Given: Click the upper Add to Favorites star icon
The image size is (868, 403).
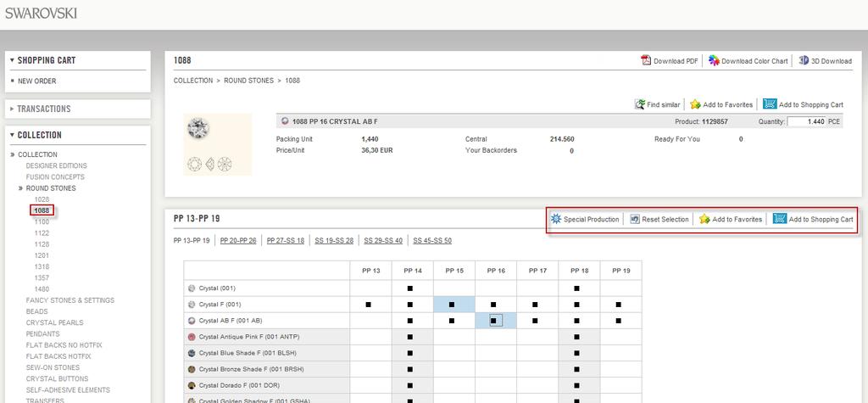Looking at the screenshot, I should click(695, 104).
